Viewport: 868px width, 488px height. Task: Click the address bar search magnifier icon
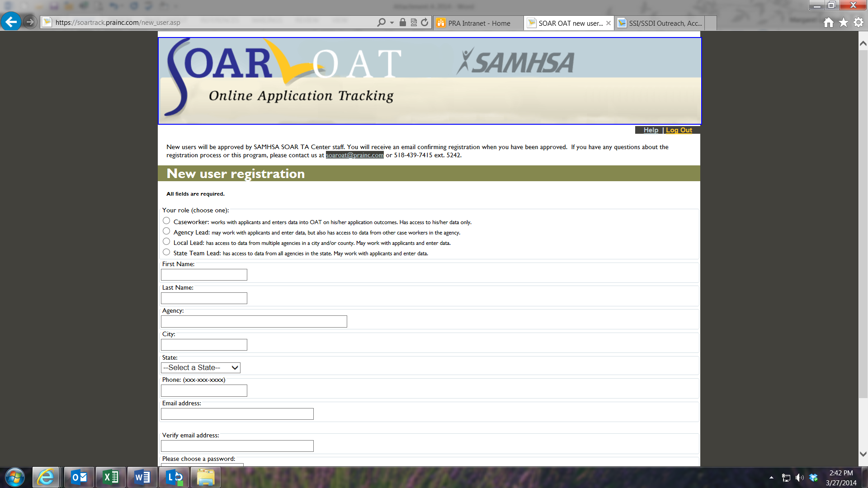click(381, 23)
